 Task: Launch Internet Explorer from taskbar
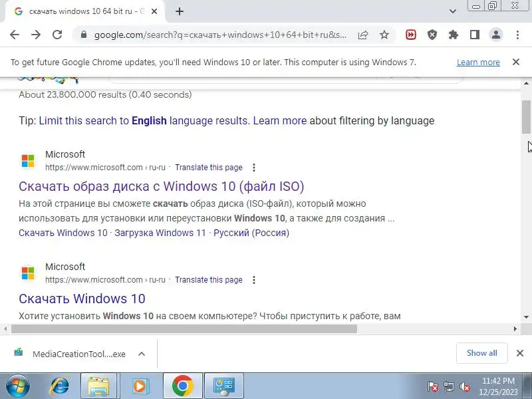pyautogui.click(x=60, y=386)
